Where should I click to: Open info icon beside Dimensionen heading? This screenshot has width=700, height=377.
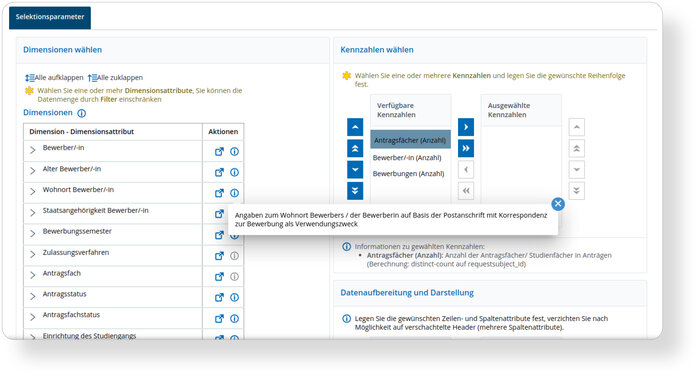click(x=82, y=113)
